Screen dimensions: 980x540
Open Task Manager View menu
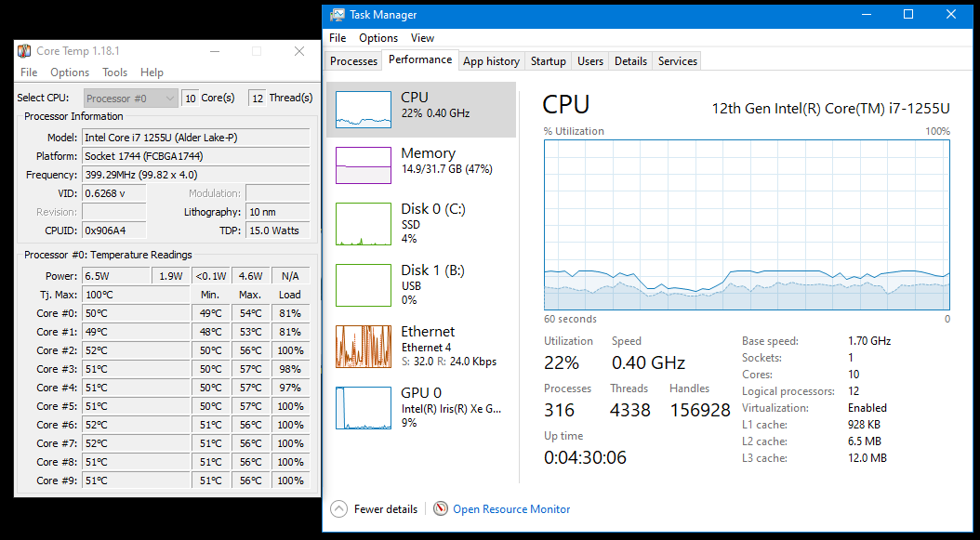coord(422,38)
